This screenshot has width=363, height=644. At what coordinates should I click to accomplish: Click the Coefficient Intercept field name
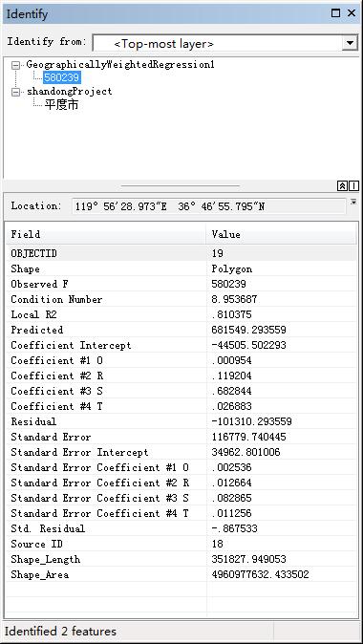pos(71,345)
